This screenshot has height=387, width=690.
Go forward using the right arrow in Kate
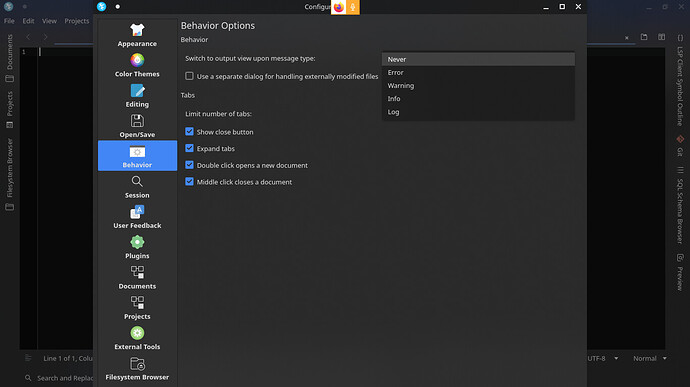45,37
